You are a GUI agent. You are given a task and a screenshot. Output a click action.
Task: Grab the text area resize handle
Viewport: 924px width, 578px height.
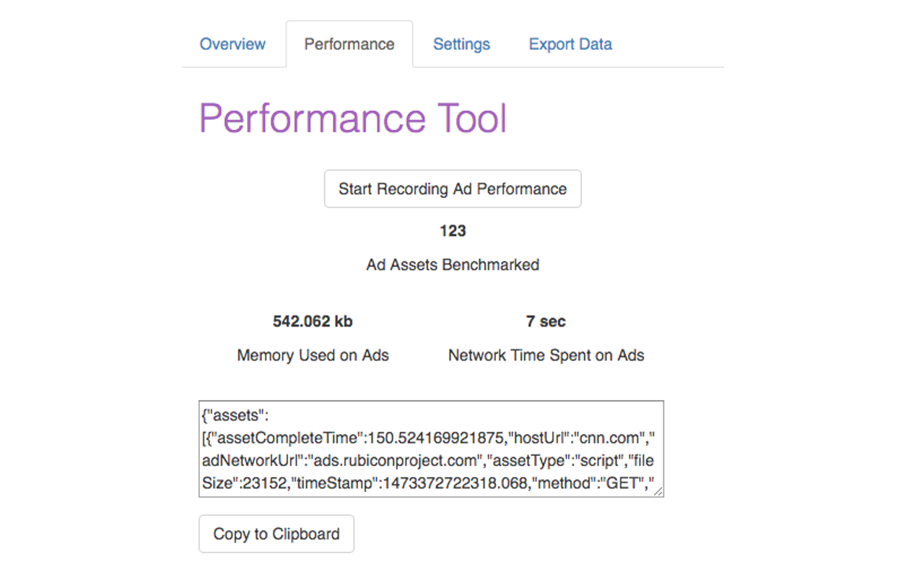coord(658,491)
